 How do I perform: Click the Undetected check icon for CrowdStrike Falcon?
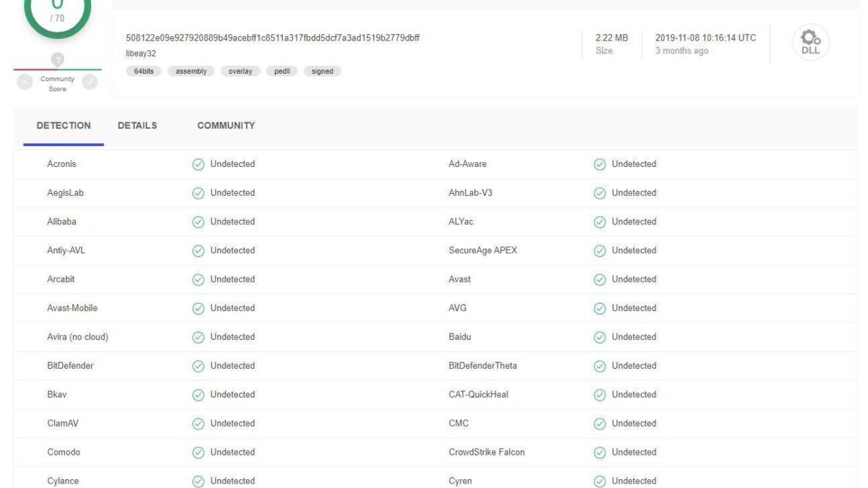coord(600,453)
